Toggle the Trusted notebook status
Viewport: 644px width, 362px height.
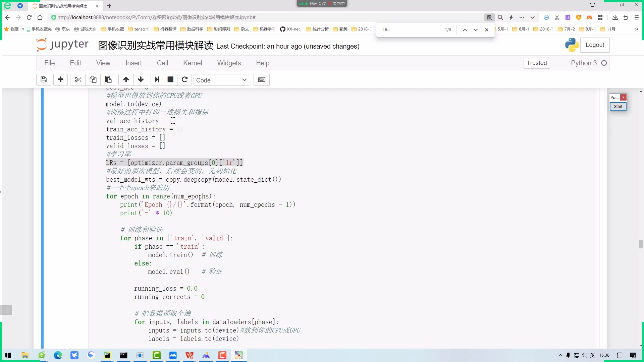tap(536, 63)
